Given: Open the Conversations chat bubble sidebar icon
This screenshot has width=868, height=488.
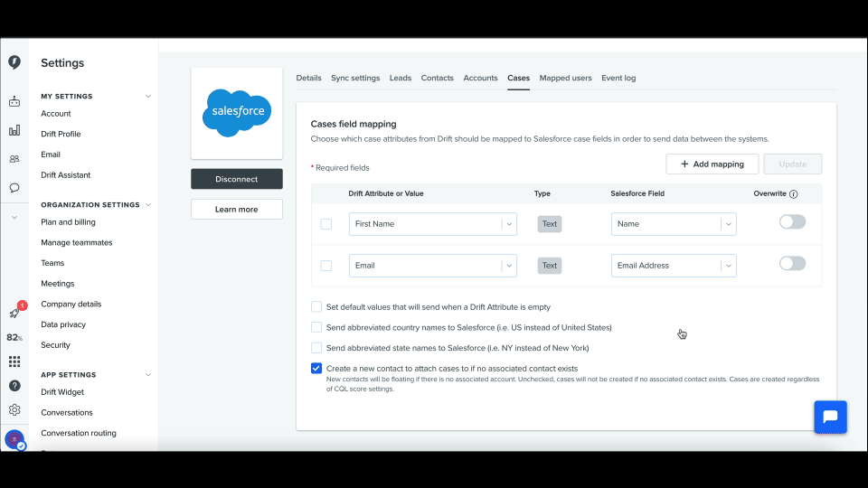Looking at the screenshot, I should click(14, 188).
